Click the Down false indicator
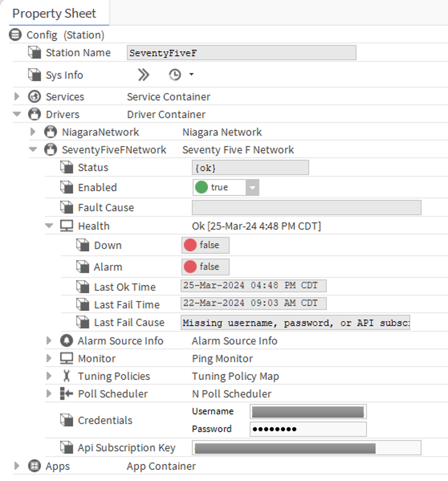This screenshot has height=481, width=448. pyautogui.click(x=205, y=245)
